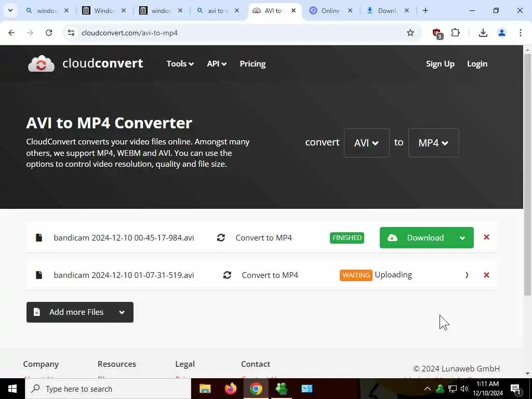Click filename bandicam 2024-12-10 01-07-31-519.avi

[x=124, y=275]
